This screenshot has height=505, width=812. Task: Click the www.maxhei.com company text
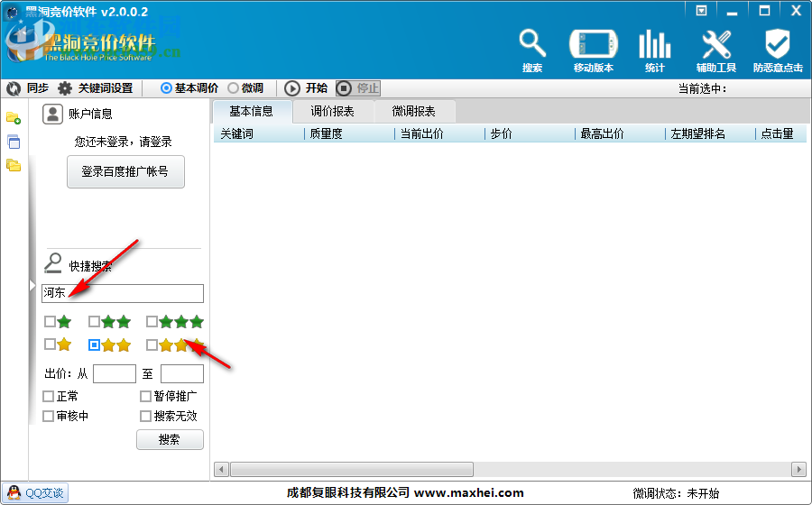pyautogui.click(x=468, y=492)
